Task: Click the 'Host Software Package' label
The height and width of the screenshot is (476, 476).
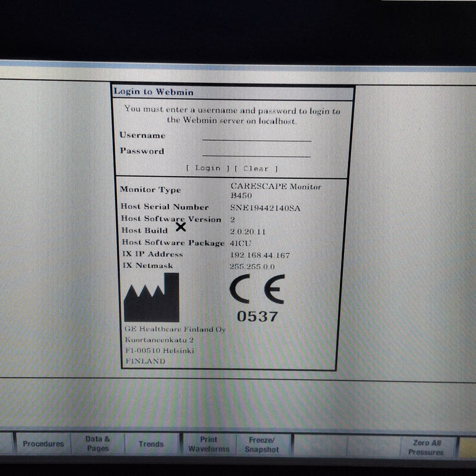Action: pos(173,243)
